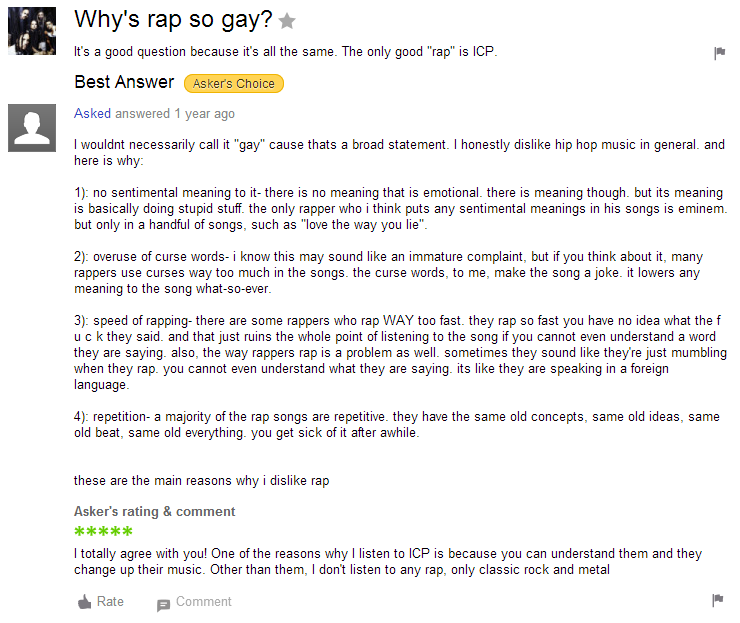Flag the best answer at the bottom
This screenshot has height=623, width=740.
coord(717,600)
